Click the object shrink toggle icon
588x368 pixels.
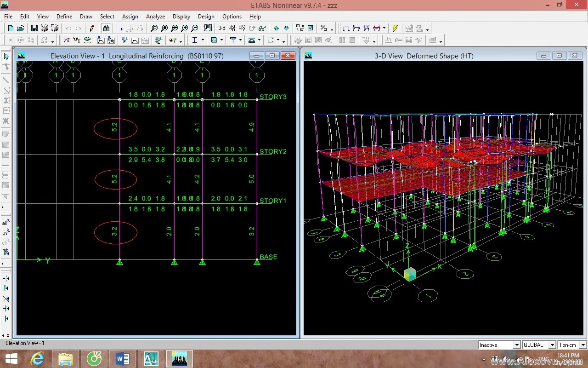(300, 29)
